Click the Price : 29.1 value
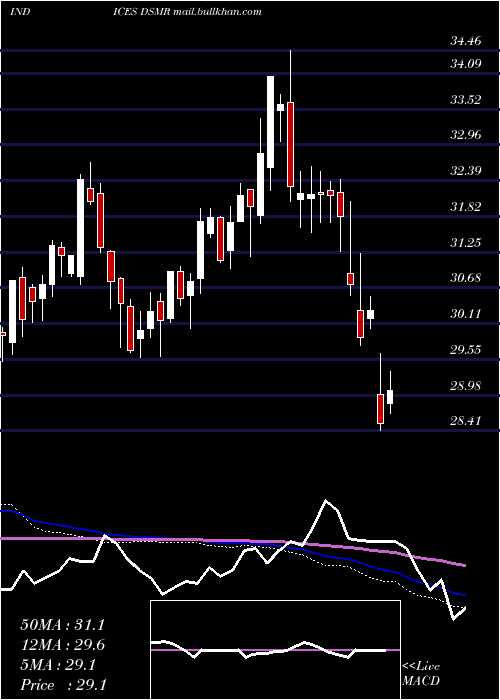This screenshot has height=700, width=500. [x=63, y=685]
